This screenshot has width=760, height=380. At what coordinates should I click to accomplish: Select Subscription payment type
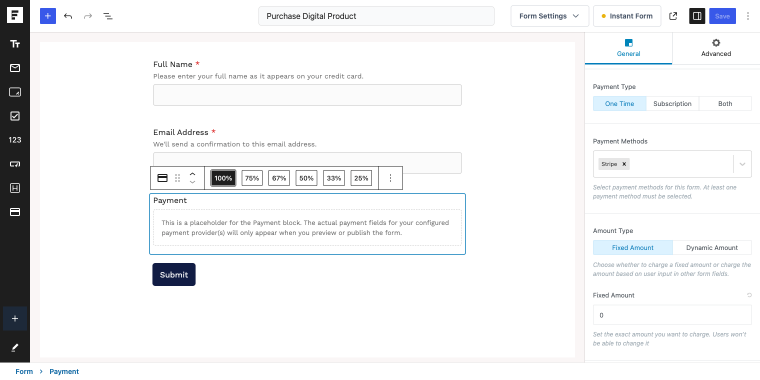click(x=672, y=103)
